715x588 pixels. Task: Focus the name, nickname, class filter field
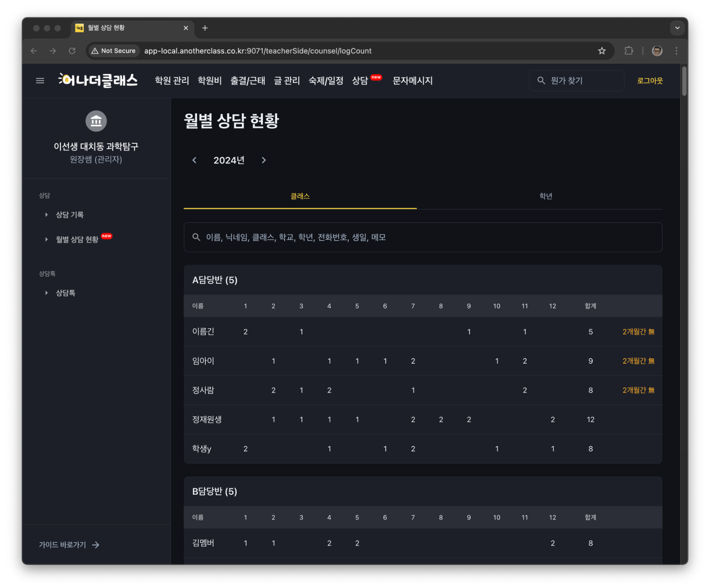point(423,237)
